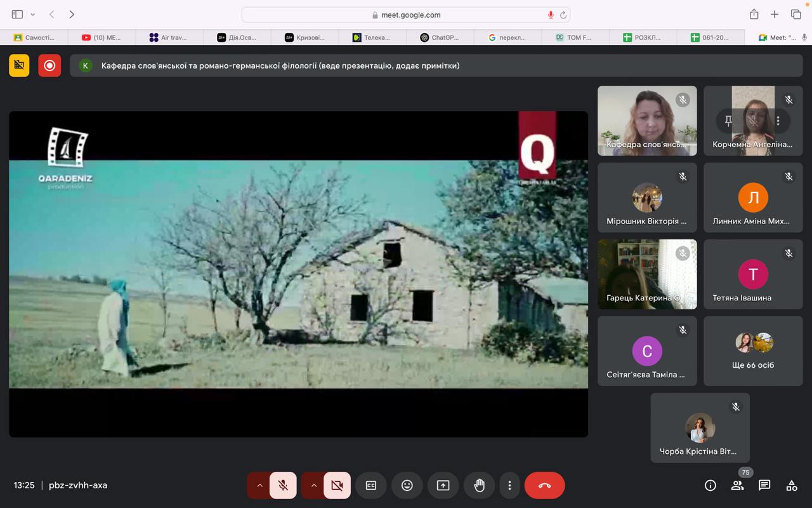Click the Линник Аміна orange Л avatar
The image size is (812, 508).
(x=753, y=197)
